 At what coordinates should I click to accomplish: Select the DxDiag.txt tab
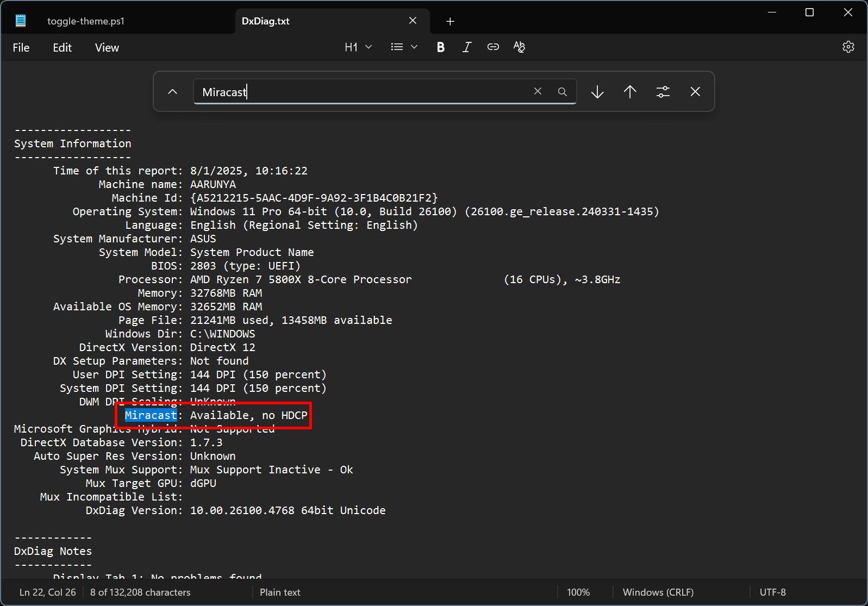[266, 21]
